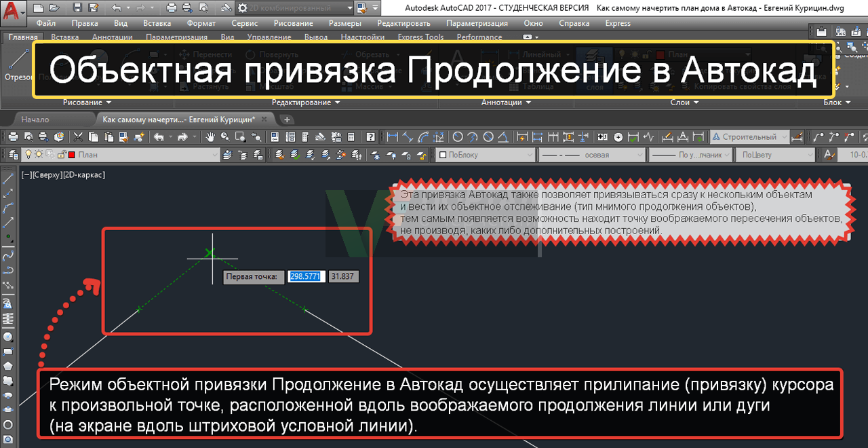The height and width of the screenshot is (448, 868).
Task: Open the Properties palette icon
Action: point(275,136)
